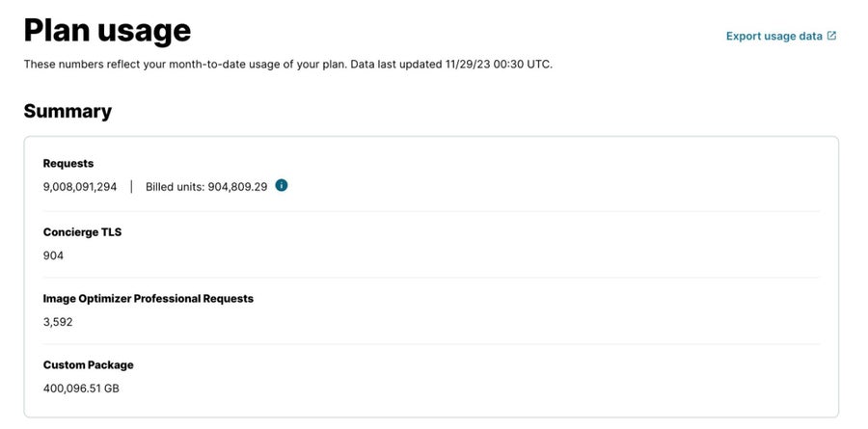The height and width of the screenshot is (429, 868).
Task: Click the Custom Package label
Action: [x=89, y=364]
